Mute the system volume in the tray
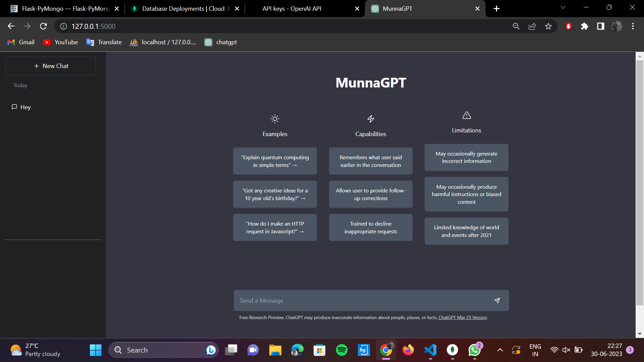 click(x=566, y=350)
